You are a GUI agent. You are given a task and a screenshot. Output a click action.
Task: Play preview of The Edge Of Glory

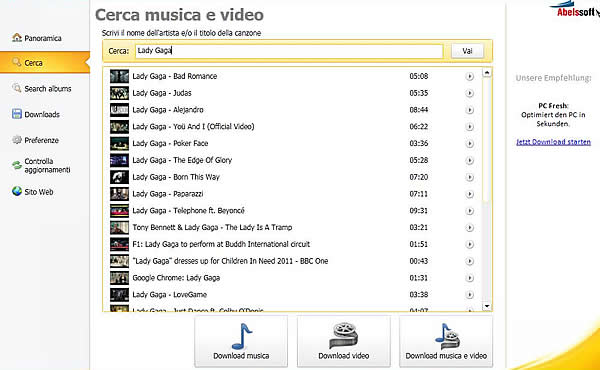(x=470, y=160)
